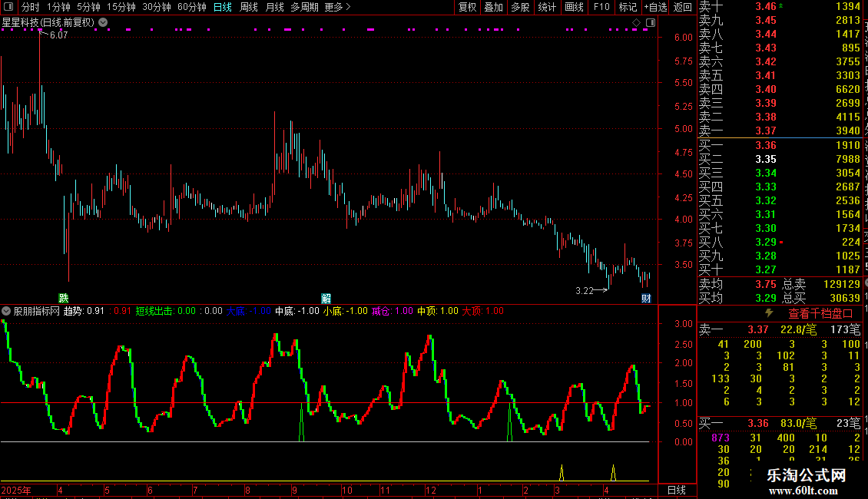Click the diamond icon above main chart
This screenshot has width=868, height=499.
point(636,23)
